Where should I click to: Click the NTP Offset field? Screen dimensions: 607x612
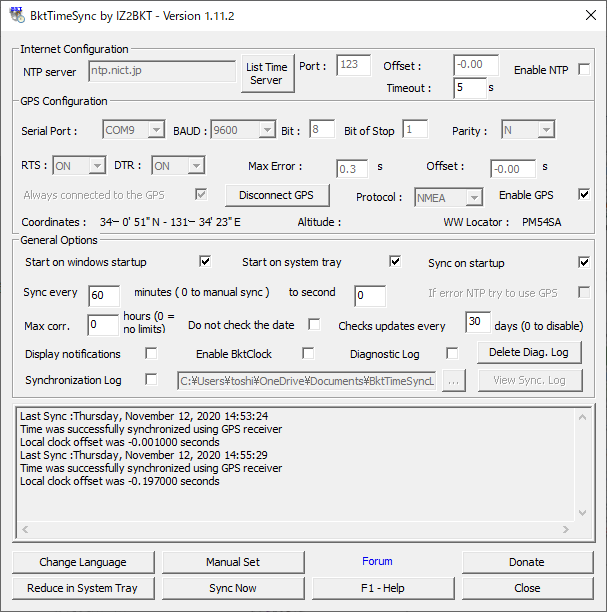(476, 65)
